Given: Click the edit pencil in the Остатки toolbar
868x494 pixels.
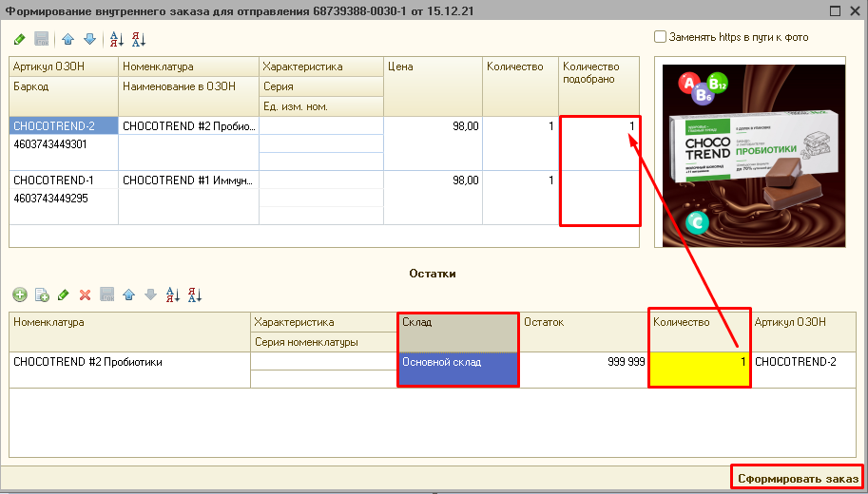Looking at the screenshot, I should pyautogui.click(x=63, y=294).
